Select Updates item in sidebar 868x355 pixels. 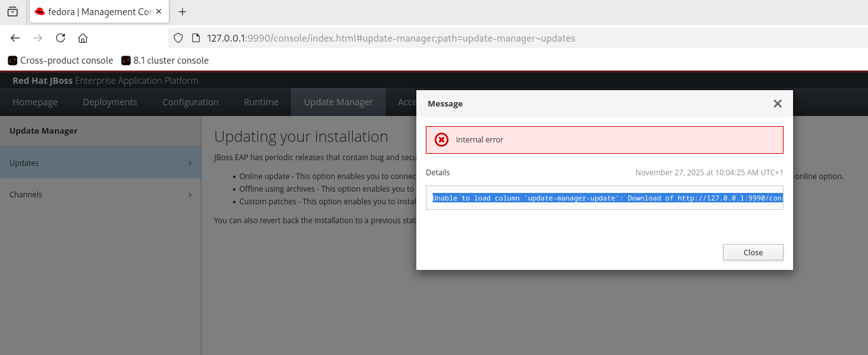101,163
